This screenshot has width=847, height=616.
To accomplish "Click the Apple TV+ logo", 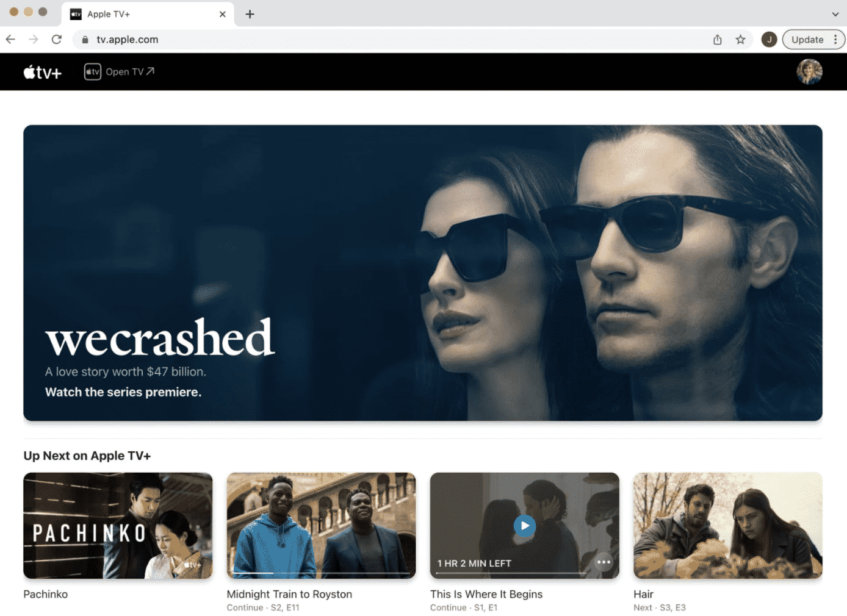I will pyautogui.click(x=42, y=72).
